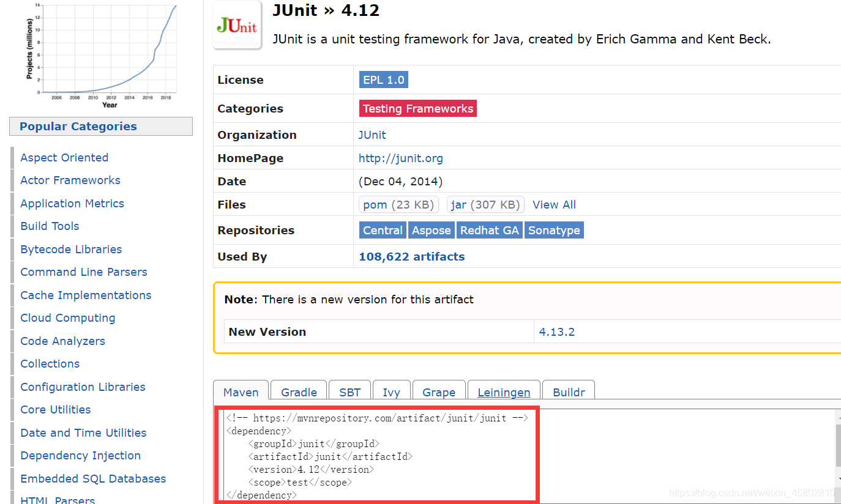
Task: Switch to the Gradle tab
Action: [299, 392]
